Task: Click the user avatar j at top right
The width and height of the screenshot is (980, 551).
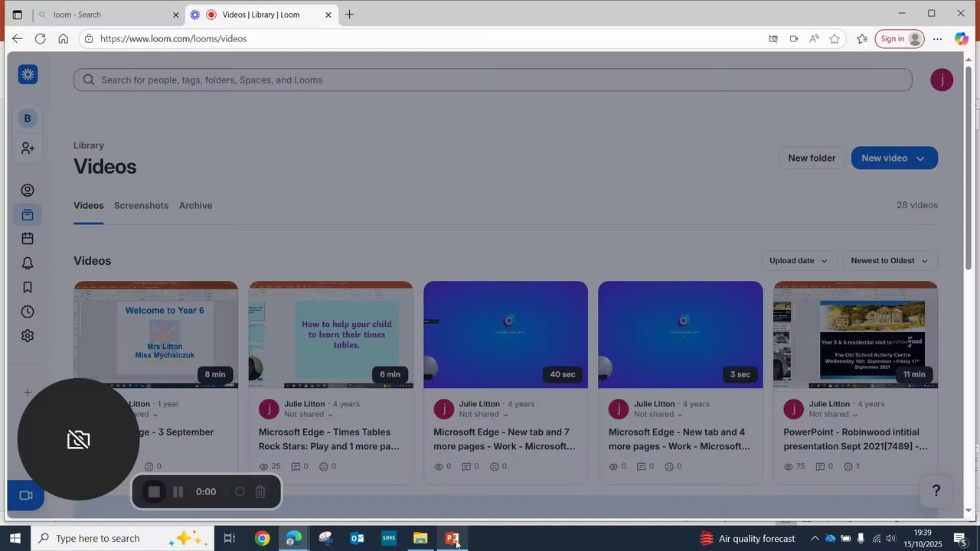Action: coord(942,80)
